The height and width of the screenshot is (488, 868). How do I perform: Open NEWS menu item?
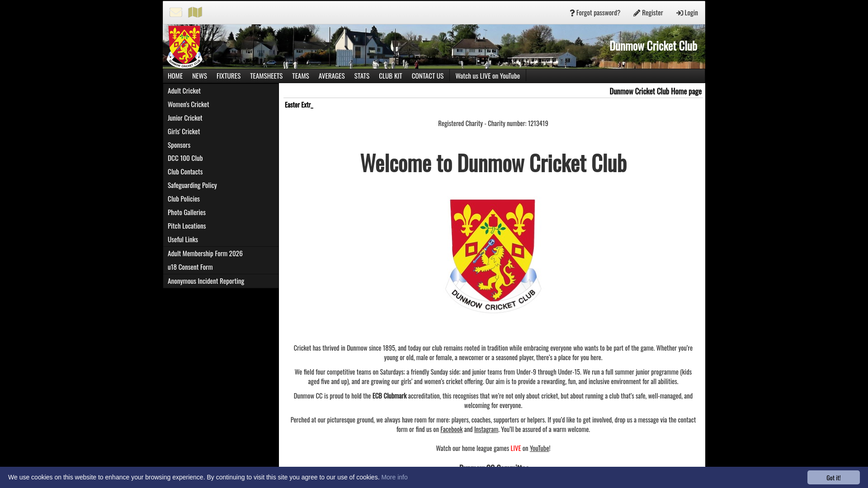199,76
